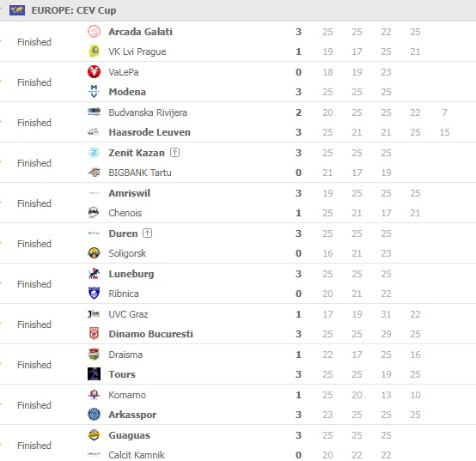This screenshot has height=461, width=476.
Task: Click the Europe flag icon in header
Action: tap(17, 10)
